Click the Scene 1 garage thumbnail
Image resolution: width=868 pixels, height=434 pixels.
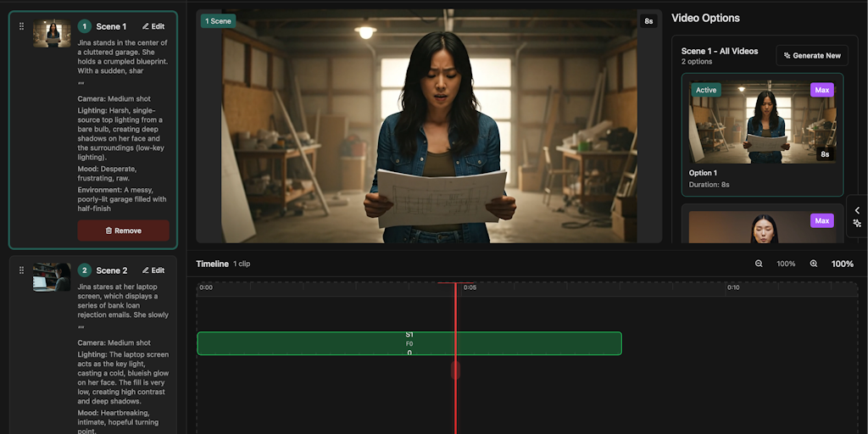(x=52, y=34)
